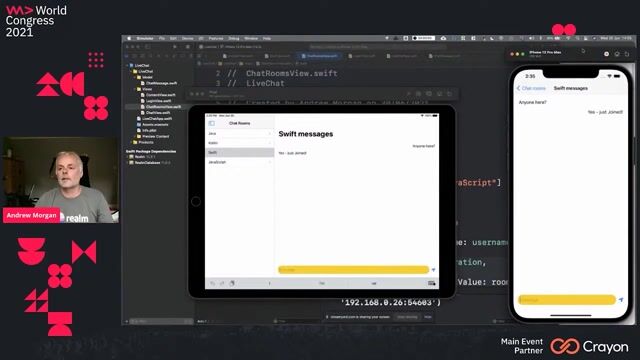Viewport: 640px width, 360px height.
Task: Click the Xcode Run button
Action: [x=175, y=47]
